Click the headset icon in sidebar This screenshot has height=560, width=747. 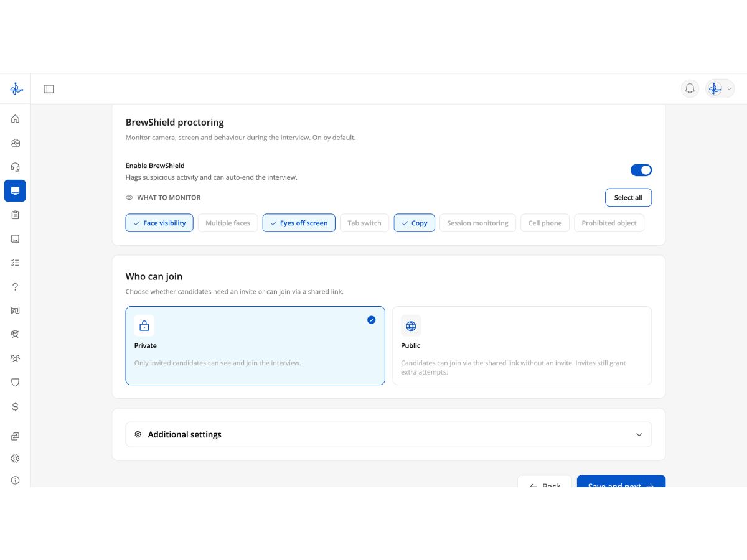[15, 167]
